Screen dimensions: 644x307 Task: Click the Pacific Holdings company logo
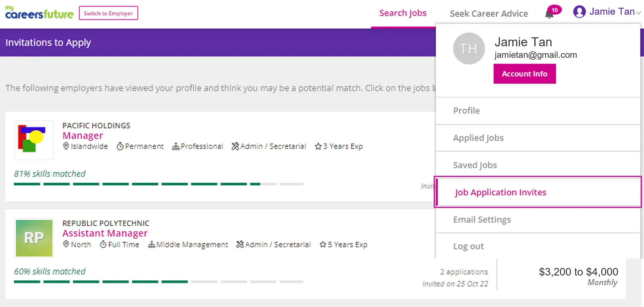coord(33,140)
